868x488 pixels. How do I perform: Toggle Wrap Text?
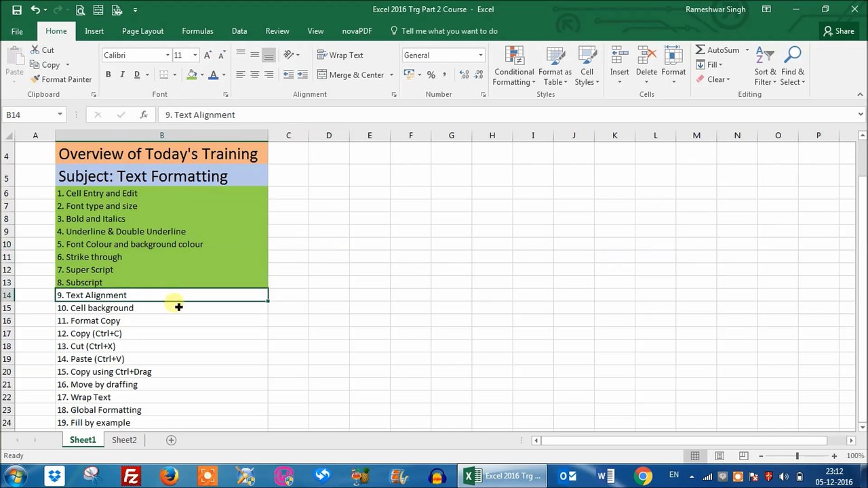pyautogui.click(x=340, y=55)
